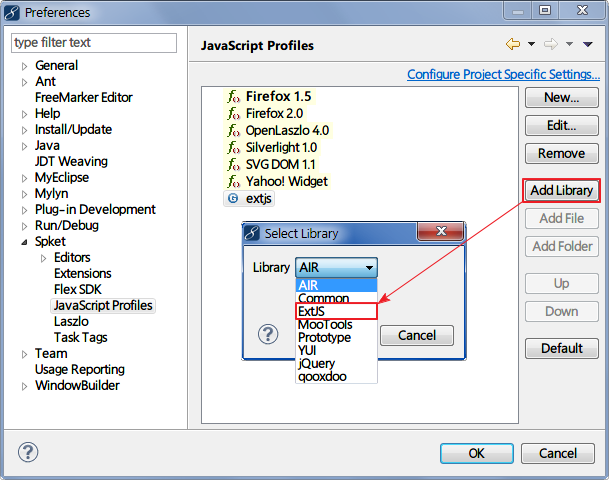
Task: Click the help icon in Select Library dialog
Action: click(268, 334)
